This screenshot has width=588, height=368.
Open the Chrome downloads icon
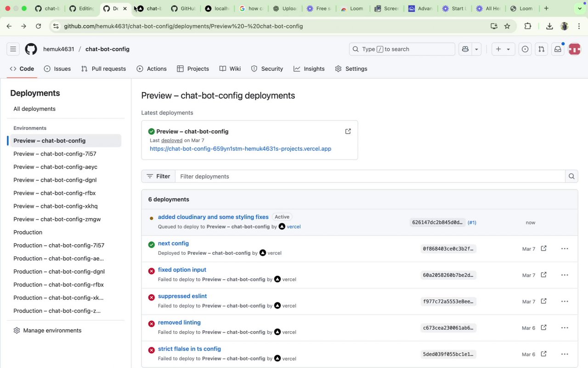pyautogui.click(x=549, y=26)
